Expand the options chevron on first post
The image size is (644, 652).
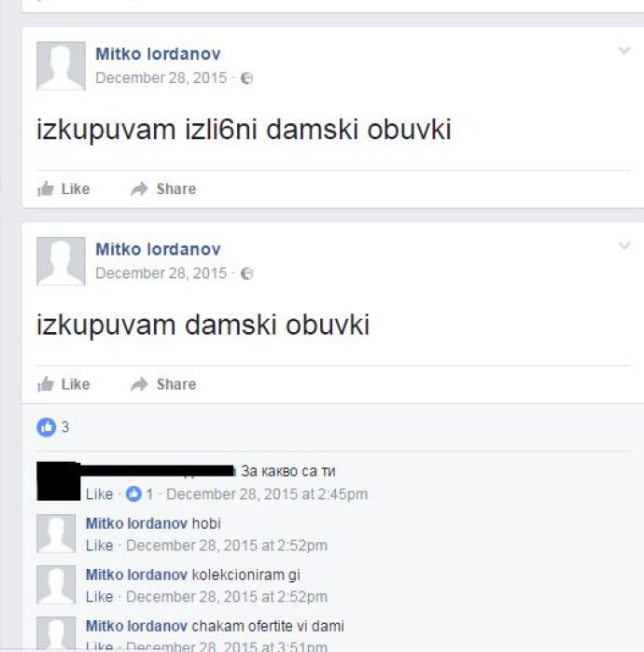pos(624,50)
